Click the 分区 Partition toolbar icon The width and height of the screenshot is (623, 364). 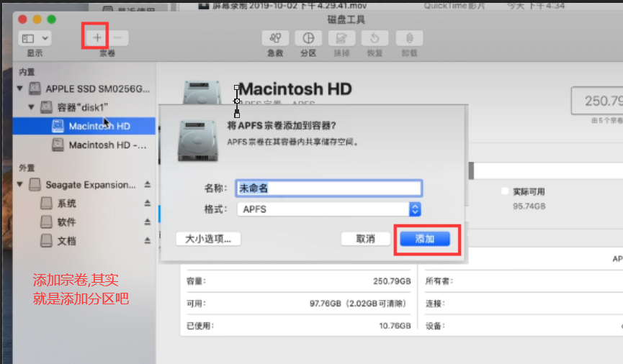click(308, 38)
